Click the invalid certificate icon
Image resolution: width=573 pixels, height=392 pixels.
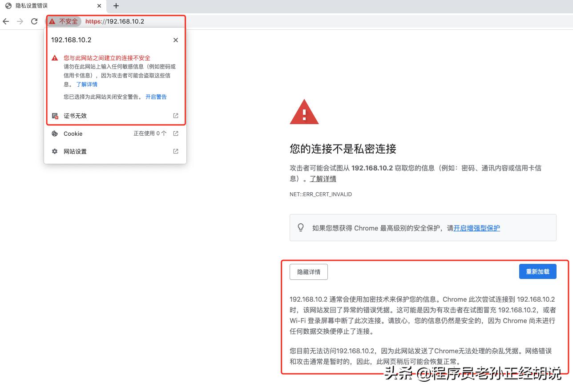click(55, 116)
